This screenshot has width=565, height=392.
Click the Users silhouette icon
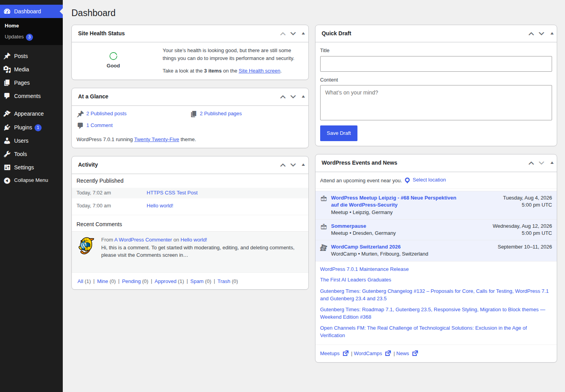(7, 141)
